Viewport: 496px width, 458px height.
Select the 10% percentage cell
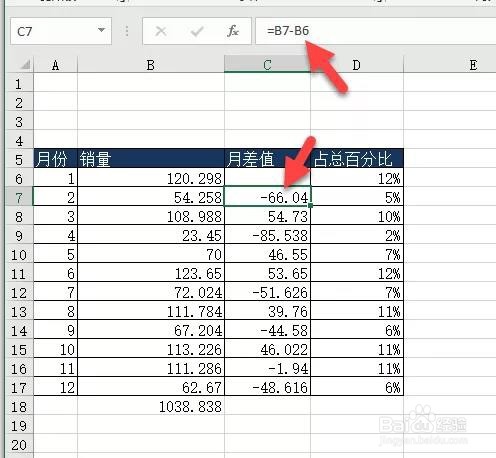(x=357, y=216)
